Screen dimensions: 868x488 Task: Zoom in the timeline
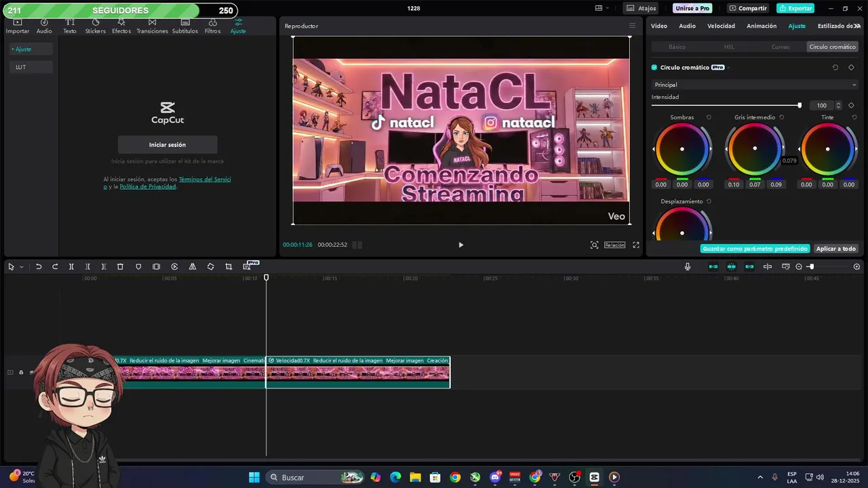856,267
